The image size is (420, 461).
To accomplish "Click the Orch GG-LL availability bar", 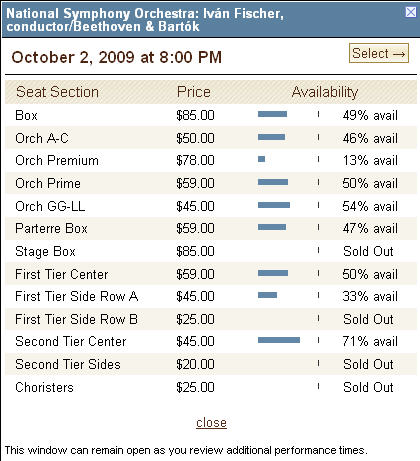I will click(x=274, y=205).
